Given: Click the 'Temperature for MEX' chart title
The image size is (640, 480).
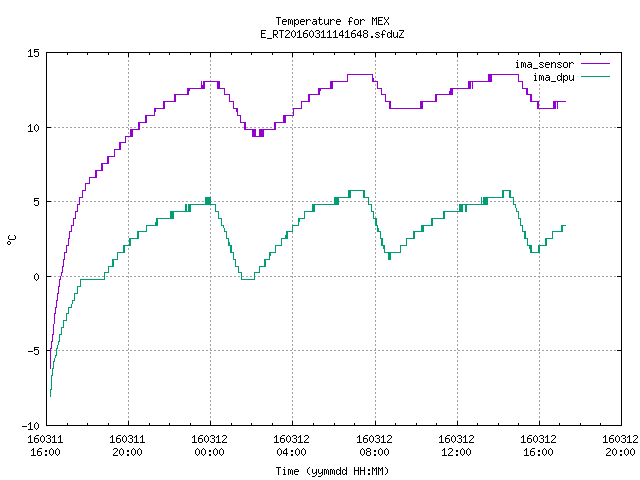Looking at the screenshot, I should tap(332, 21).
